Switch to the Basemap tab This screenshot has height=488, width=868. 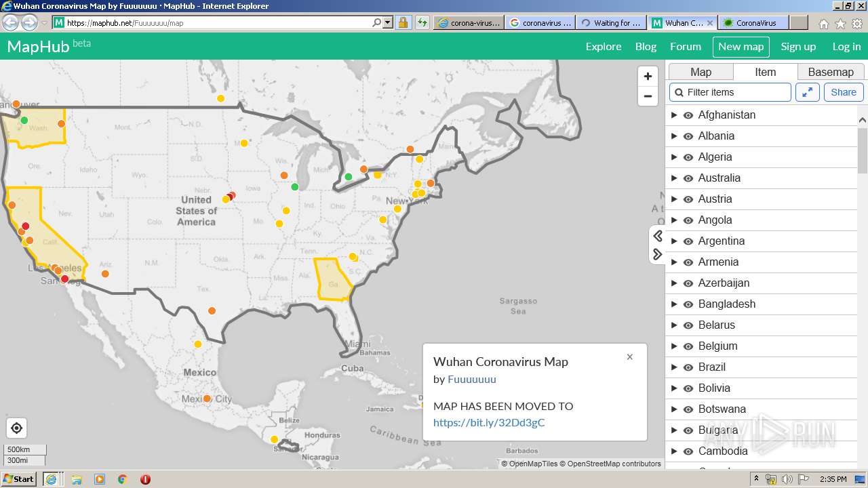(831, 72)
